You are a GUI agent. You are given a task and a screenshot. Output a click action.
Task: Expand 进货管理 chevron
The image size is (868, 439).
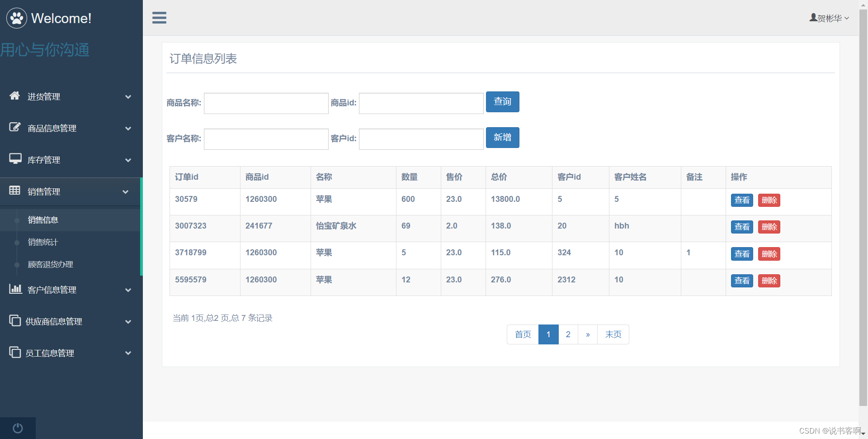[128, 97]
